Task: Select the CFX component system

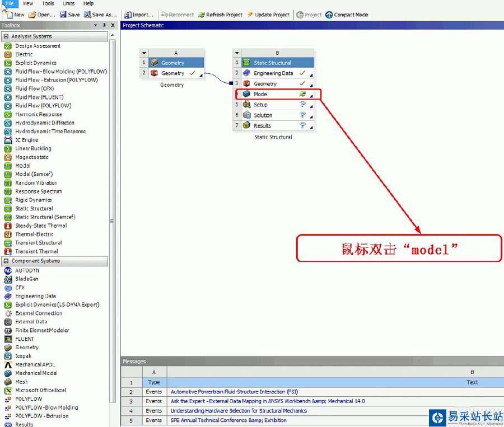Action: tap(20, 288)
